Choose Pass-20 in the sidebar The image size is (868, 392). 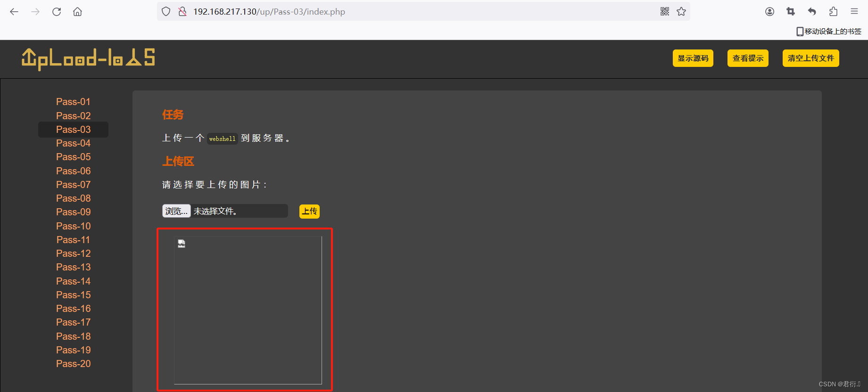coord(73,364)
